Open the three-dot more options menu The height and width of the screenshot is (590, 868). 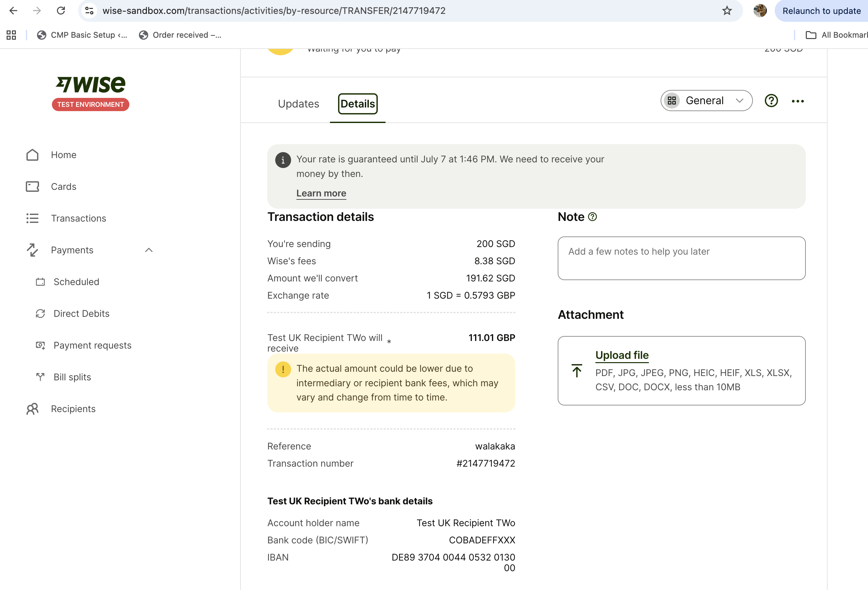(x=798, y=101)
